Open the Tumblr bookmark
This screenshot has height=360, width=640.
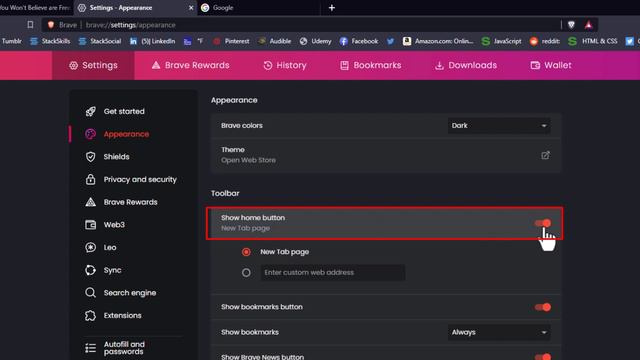click(11, 41)
